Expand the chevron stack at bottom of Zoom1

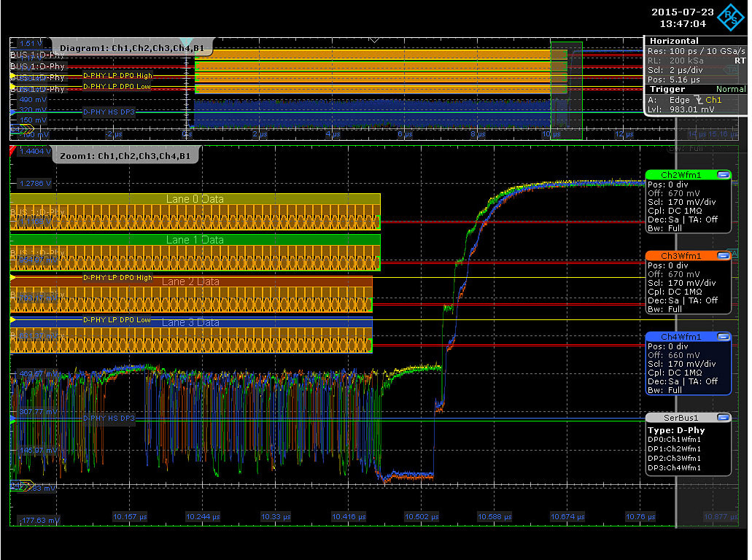[x=22, y=486]
